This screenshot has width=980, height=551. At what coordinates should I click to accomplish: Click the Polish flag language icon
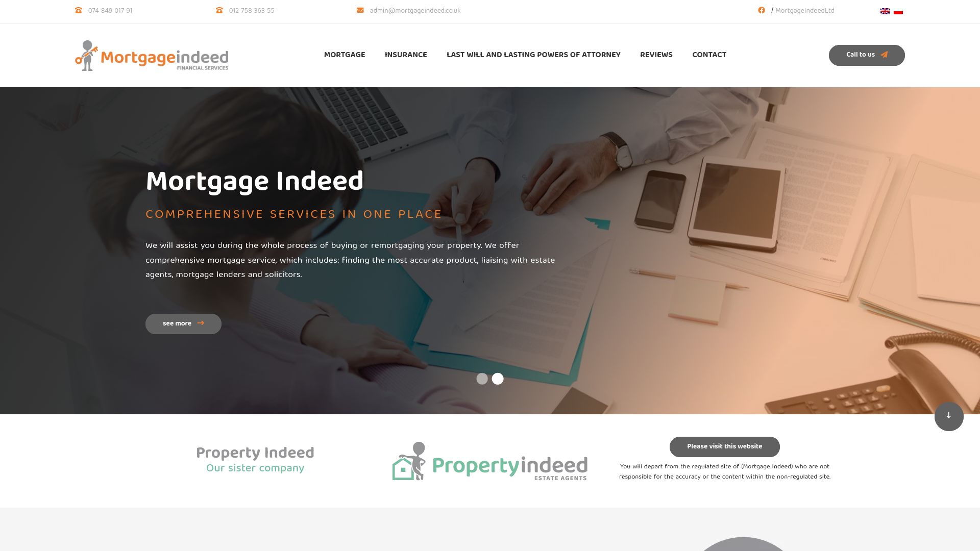coord(898,10)
